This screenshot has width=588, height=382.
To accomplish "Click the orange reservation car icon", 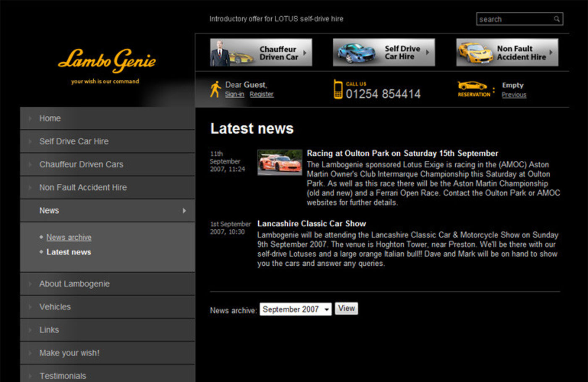I will click(472, 86).
